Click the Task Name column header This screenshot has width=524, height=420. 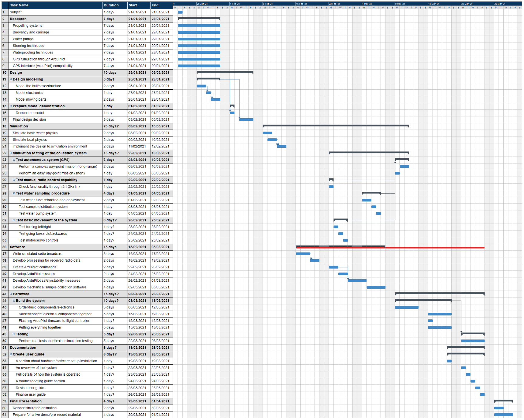(56, 5)
